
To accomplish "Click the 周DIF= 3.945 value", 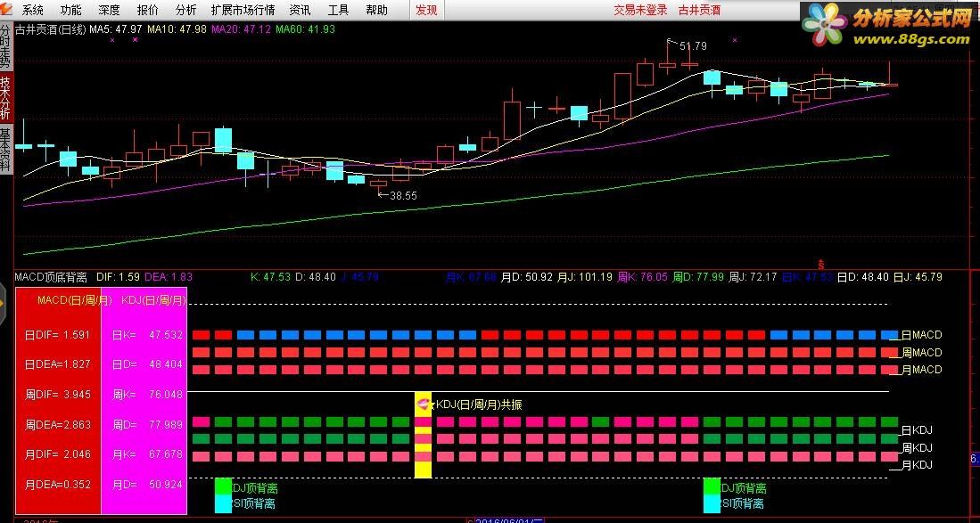I will click(58, 395).
